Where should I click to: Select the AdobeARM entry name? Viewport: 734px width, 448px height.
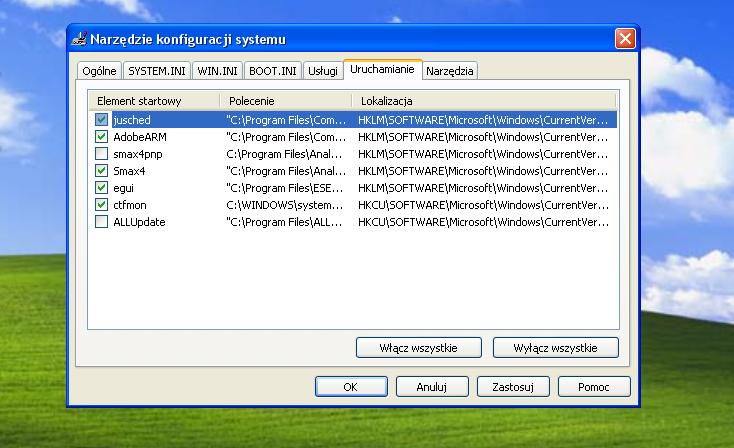point(140,137)
